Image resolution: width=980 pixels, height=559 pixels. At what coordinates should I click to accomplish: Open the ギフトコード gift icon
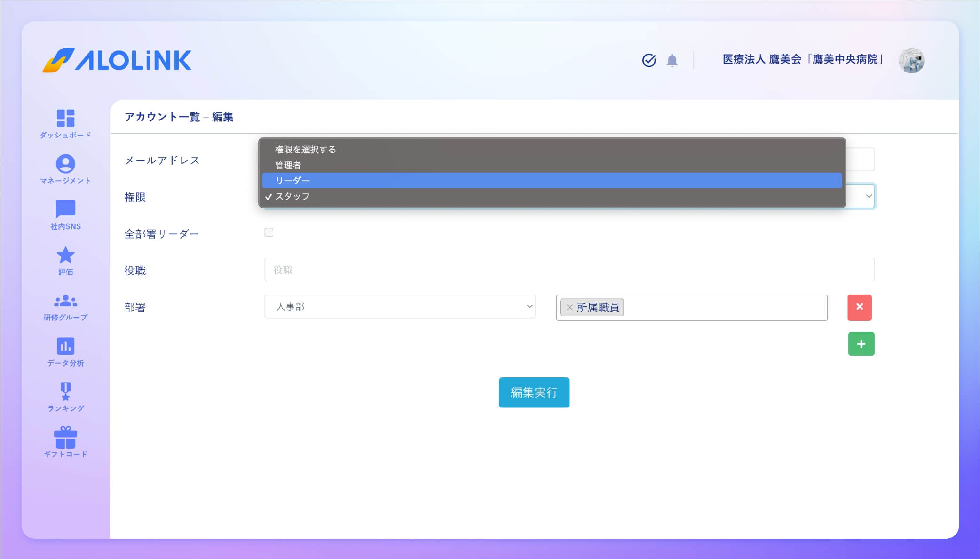[x=65, y=438]
